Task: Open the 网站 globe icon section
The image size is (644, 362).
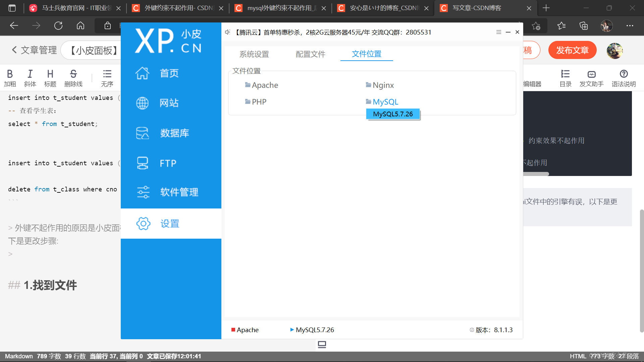Action: [x=143, y=103]
